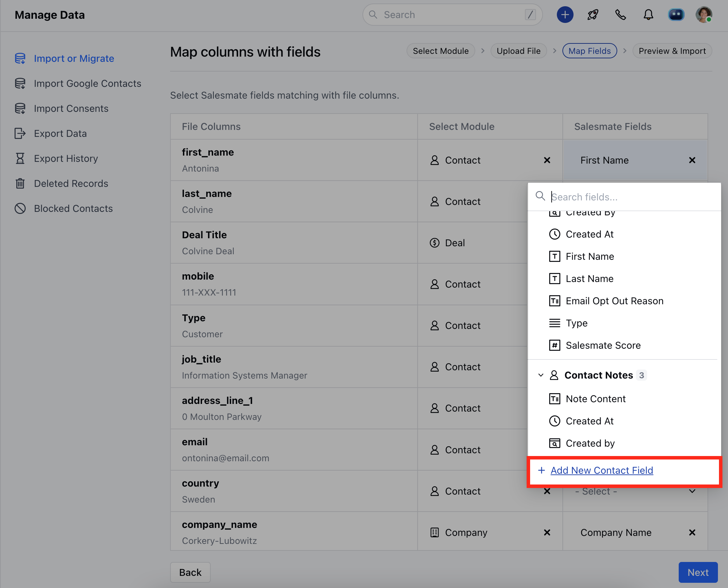Viewport: 728px width, 588px height.
Task: Open module dropdown for address_line_1 row
Action: (x=472, y=408)
